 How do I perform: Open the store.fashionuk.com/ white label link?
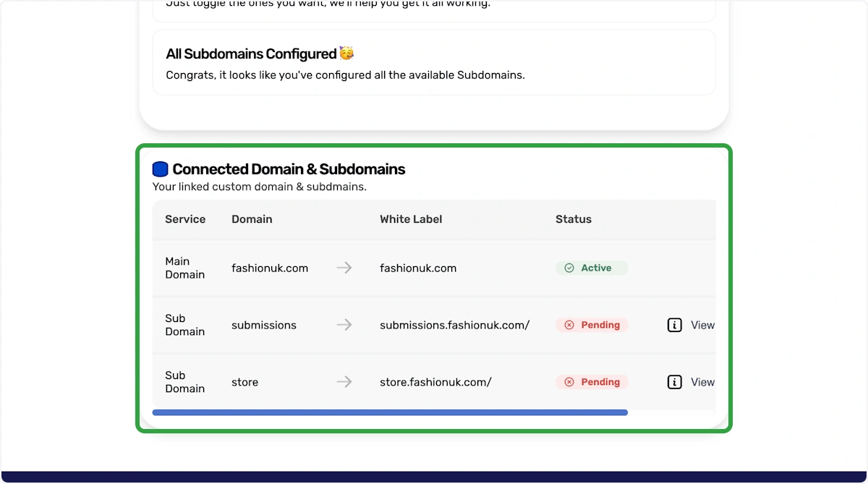[435, 382]
